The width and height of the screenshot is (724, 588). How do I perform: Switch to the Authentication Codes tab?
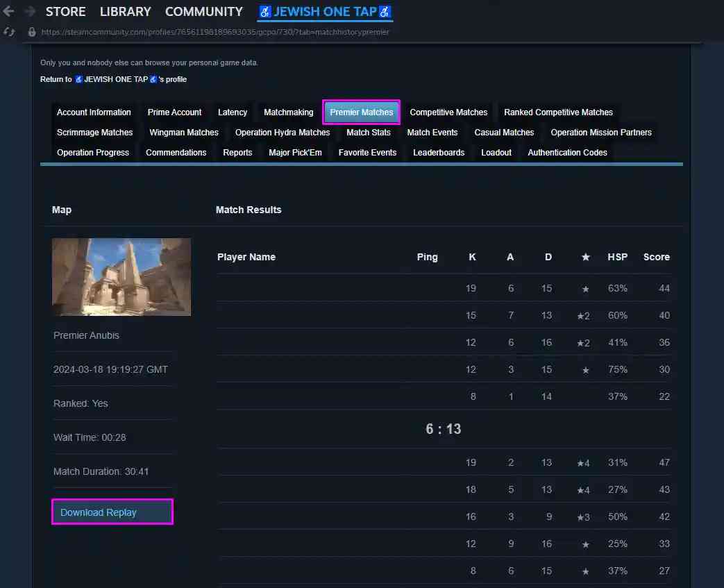coord(567,153)
